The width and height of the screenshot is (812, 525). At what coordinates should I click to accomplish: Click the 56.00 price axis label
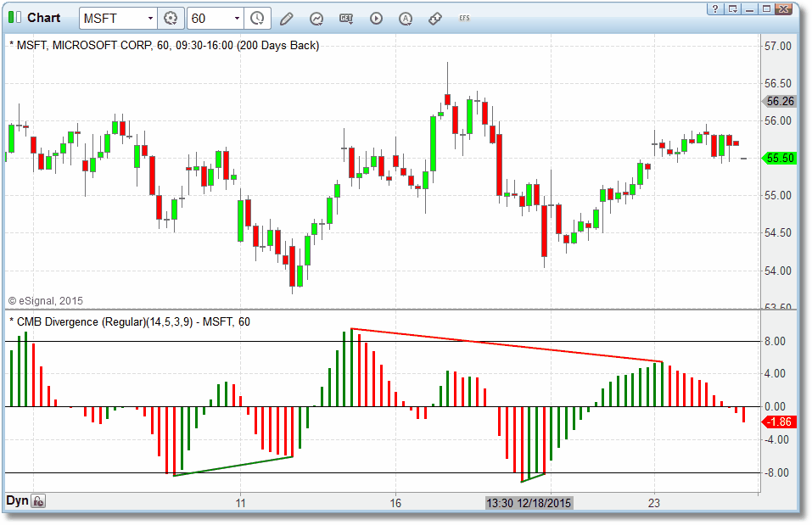tap(778, 120)
